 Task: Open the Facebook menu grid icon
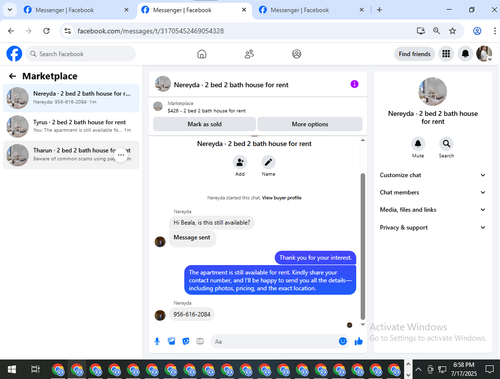click(446, 54)
